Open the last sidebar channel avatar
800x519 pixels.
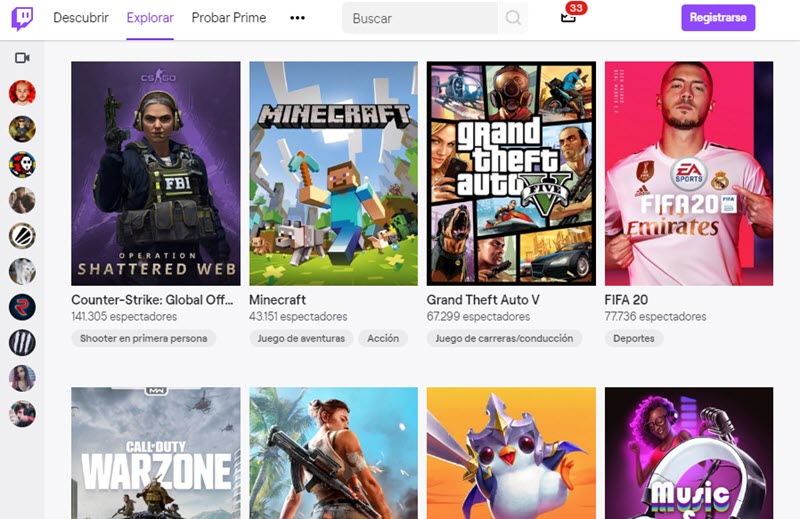[x=22, y=414]
